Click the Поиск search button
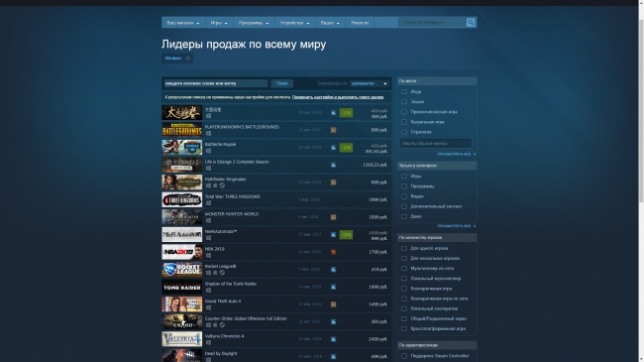 [x=281, y=83]
